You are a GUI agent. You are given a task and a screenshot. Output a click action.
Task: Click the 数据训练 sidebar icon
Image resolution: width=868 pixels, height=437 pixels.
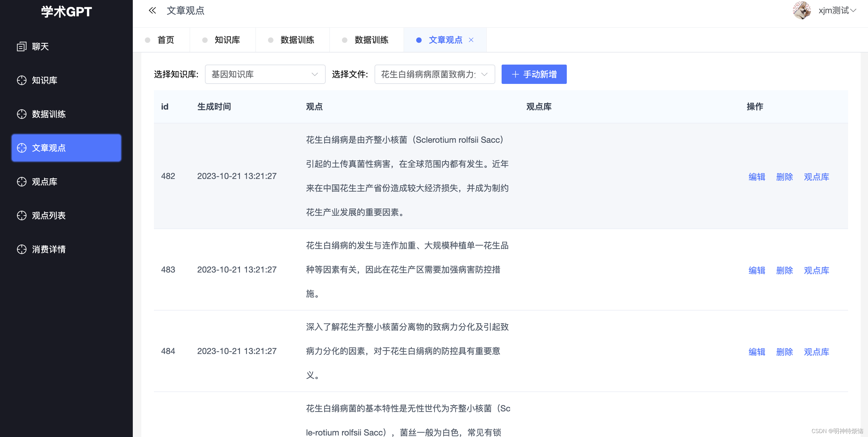(21, 114)
